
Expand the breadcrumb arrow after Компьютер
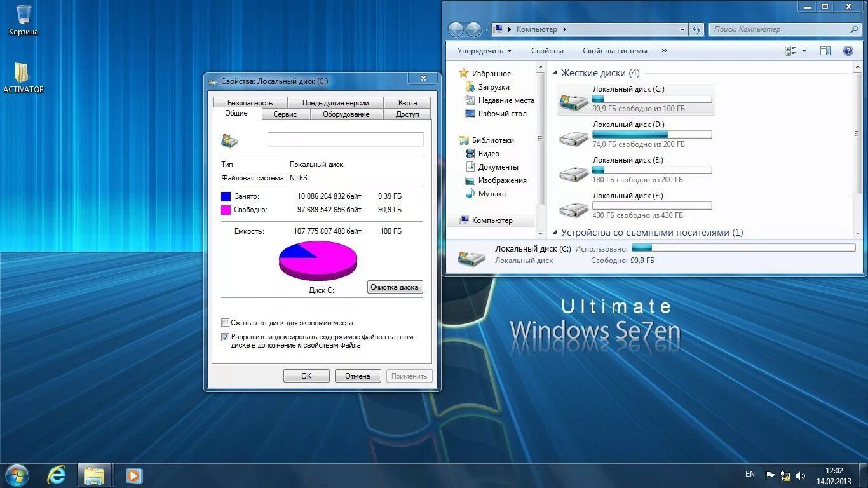(x=564, y=29)
